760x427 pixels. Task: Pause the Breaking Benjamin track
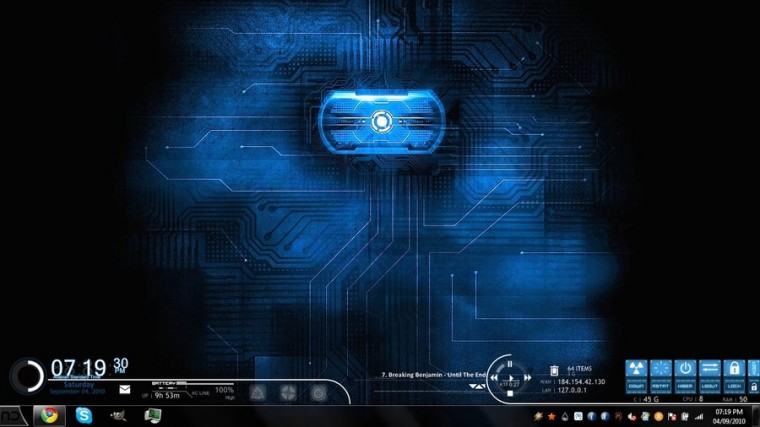509,364
